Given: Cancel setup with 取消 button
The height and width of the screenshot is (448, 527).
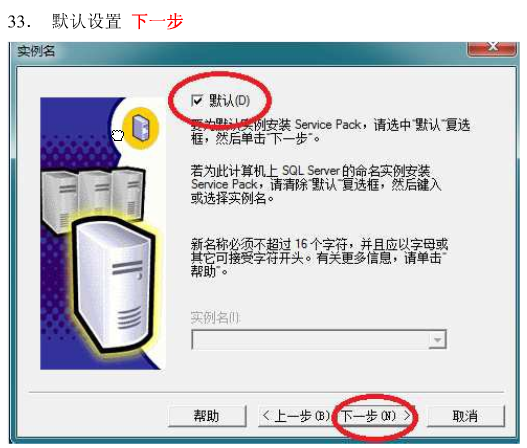Looking at the screenshot, I should [465, 416].
